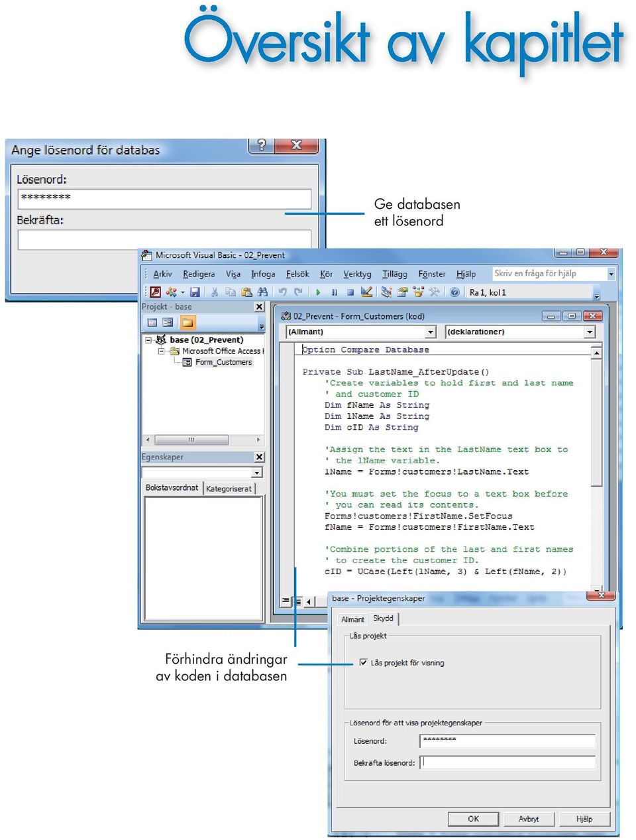
Task: Click Bekräfta field in database password dialog
Action: pos(164,239)
